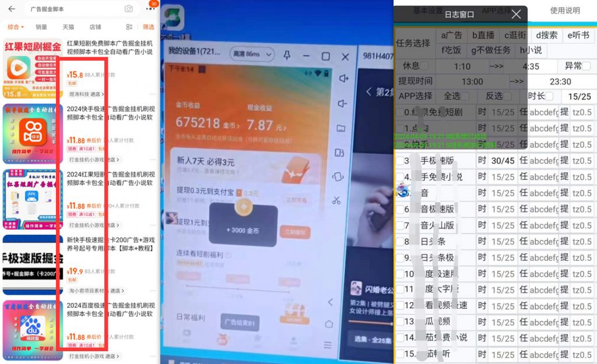Screen dimensions: 597x364
Task: Open the folder icon in device sidebar
Action: click(340, 128)
